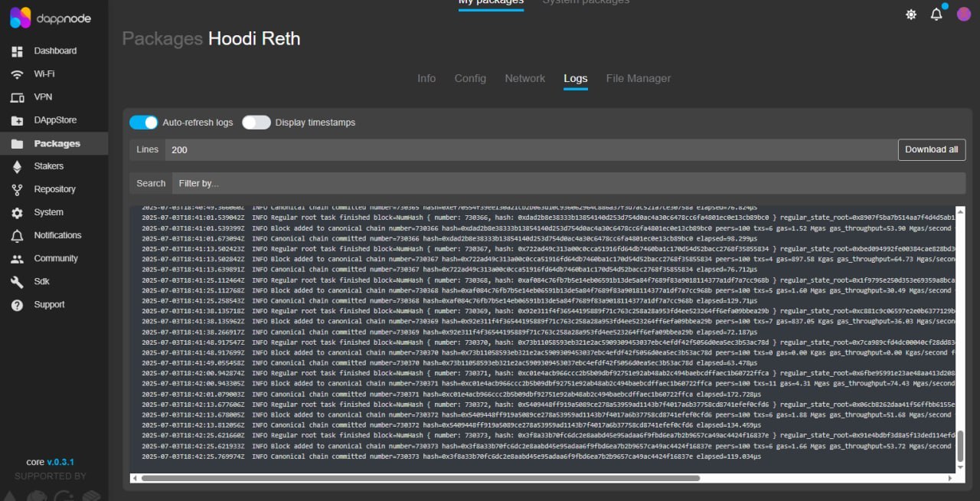
Task: Click the DAppStore label in sidebar
Action: pos(55,120)
